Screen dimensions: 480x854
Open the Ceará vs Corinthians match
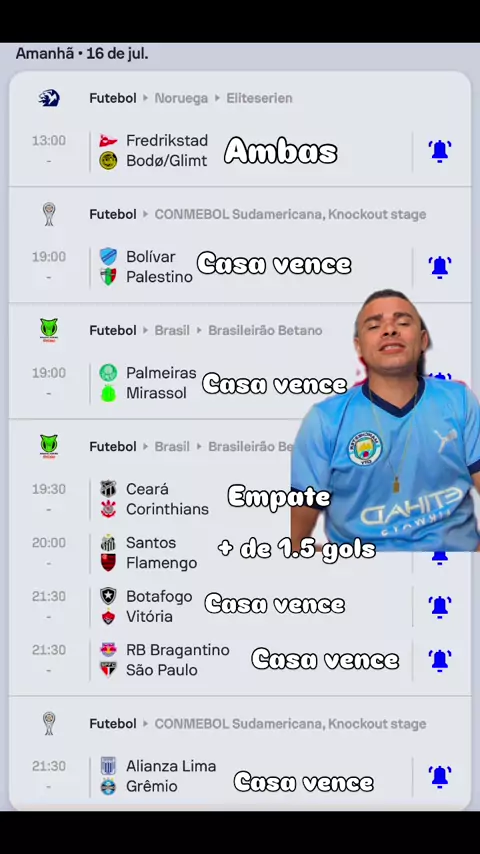pyautogui.click(x=240, y=499)
